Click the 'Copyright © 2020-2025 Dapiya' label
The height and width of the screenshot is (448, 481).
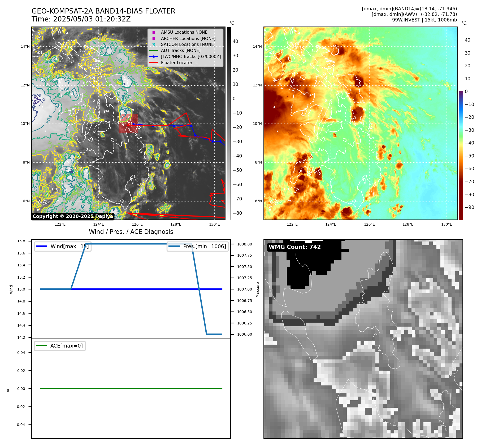point(73,216)
